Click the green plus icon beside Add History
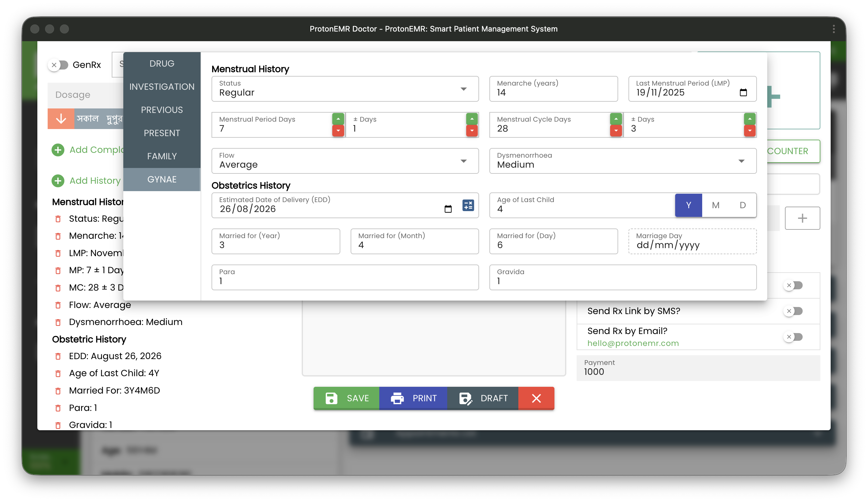The width and height of the screenshot is (868, 502). click(58, 181)
